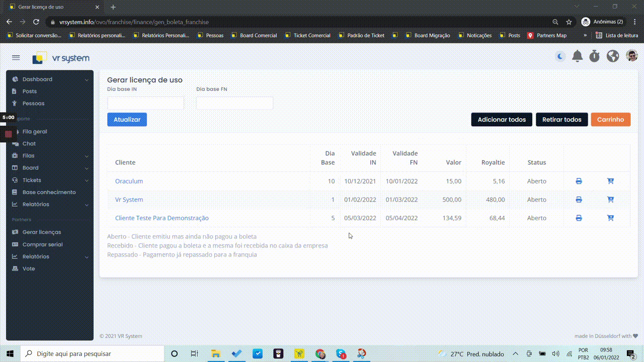Click the orange Carrinho button
This screenshot has height=362, width=644.
point(610,120)
